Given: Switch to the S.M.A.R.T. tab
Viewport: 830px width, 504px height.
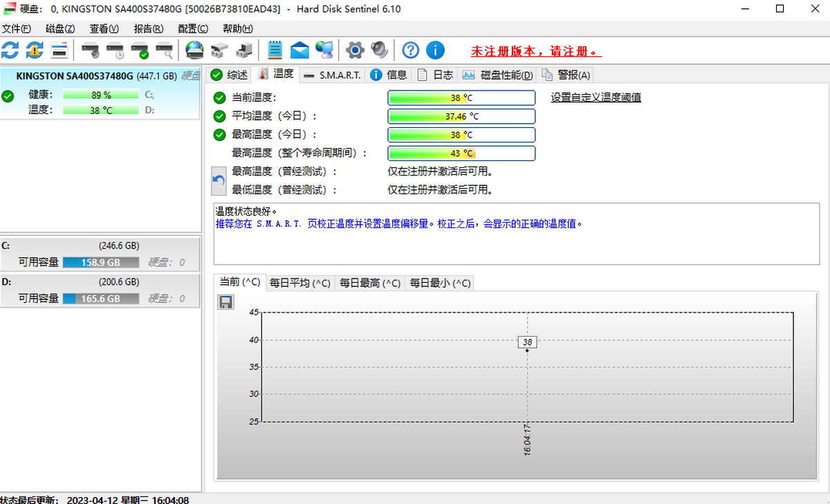Looking at the screenshot, I should pos(332,75).
